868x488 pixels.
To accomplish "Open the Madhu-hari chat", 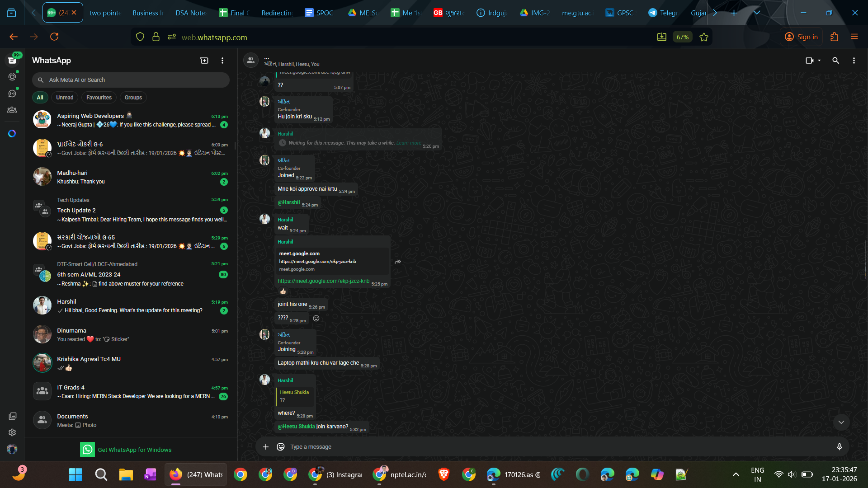I will [131, 177].
